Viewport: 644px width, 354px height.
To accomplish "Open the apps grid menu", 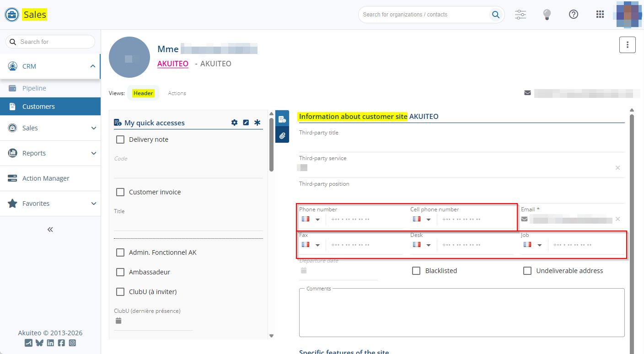I will (x=600, y=15).
